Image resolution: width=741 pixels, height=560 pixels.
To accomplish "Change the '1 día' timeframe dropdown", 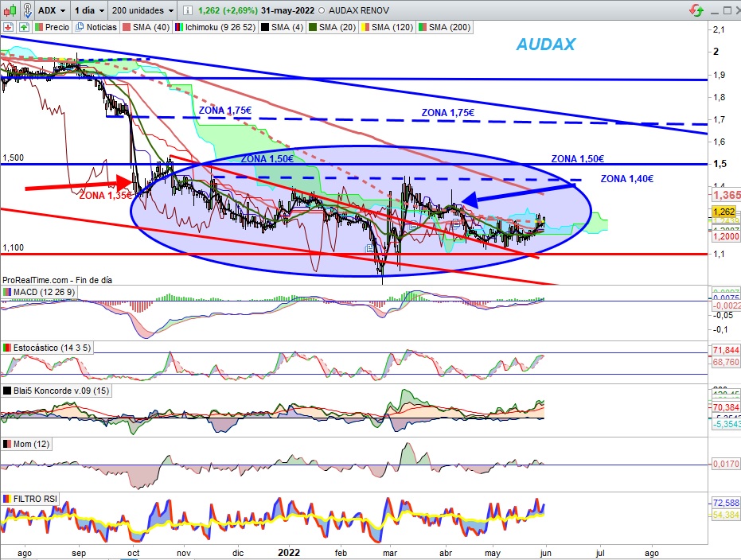I will [x=89, y=10].
